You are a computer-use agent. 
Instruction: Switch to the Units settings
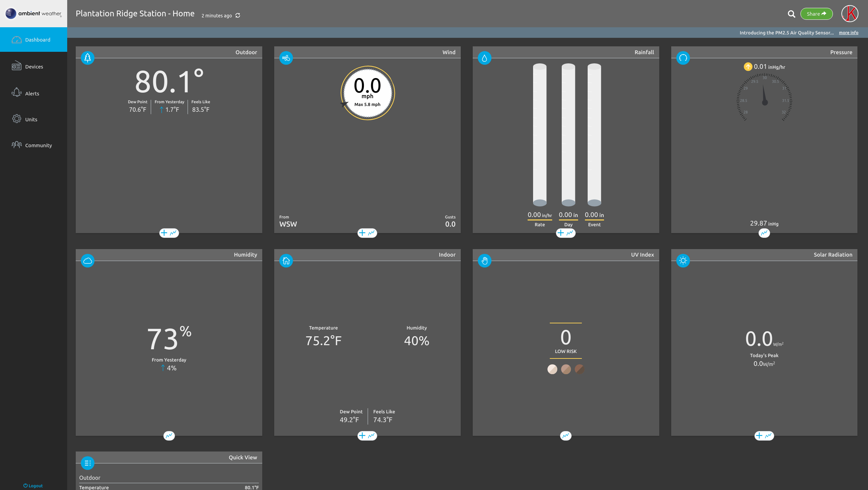31,119
